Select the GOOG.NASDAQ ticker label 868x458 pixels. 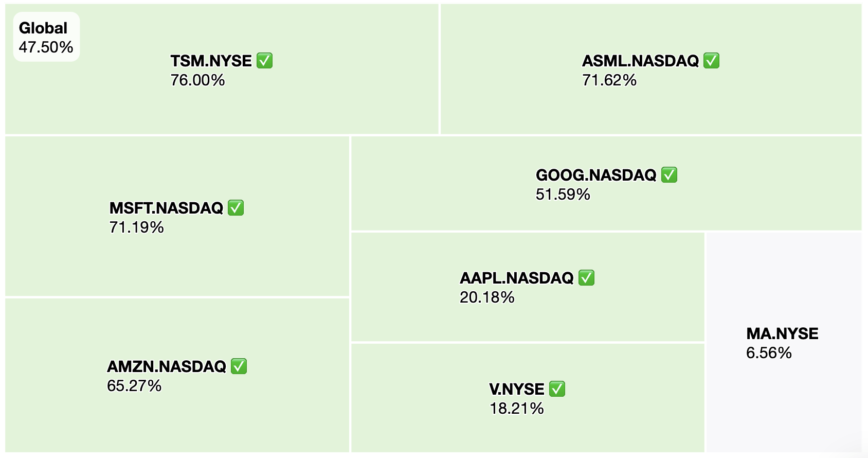click(x=596, y=175)
